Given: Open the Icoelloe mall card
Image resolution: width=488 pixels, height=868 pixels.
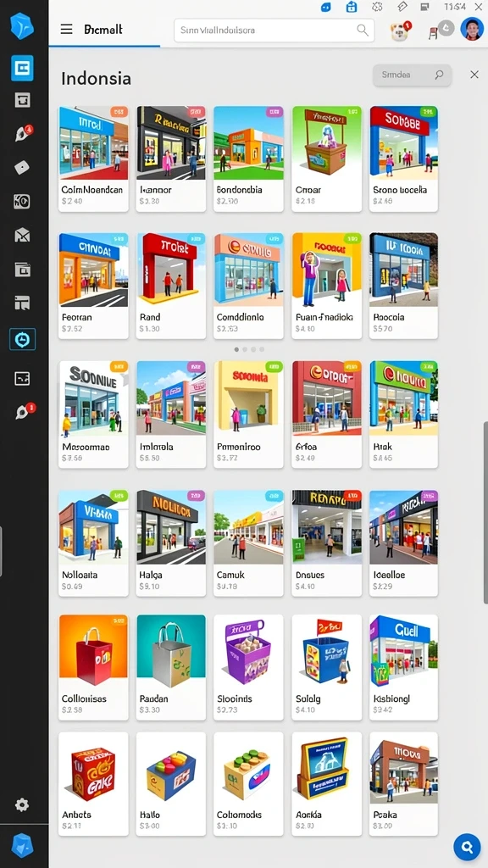Looking at the screenshot, I should (404, 543).
